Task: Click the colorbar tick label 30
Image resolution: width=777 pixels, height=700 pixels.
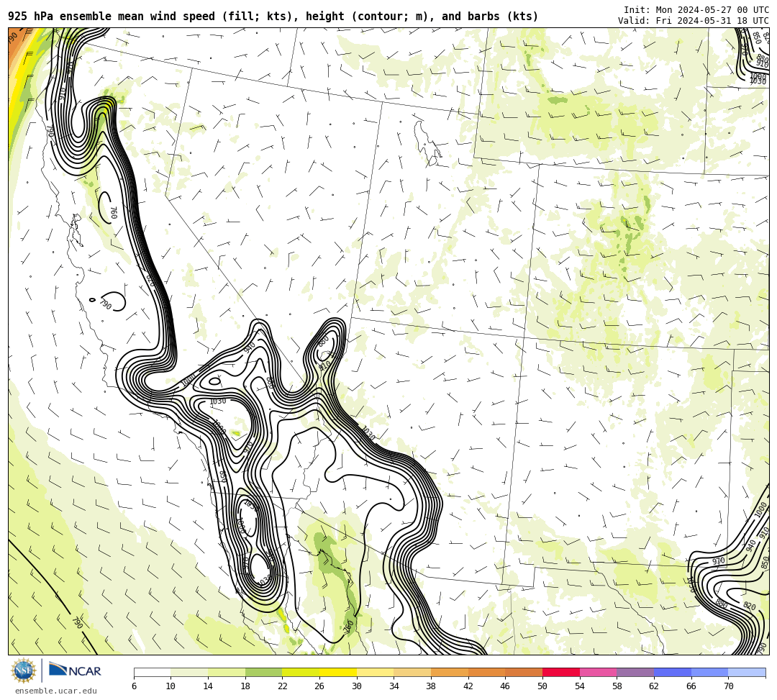Action: coord(356,686)
